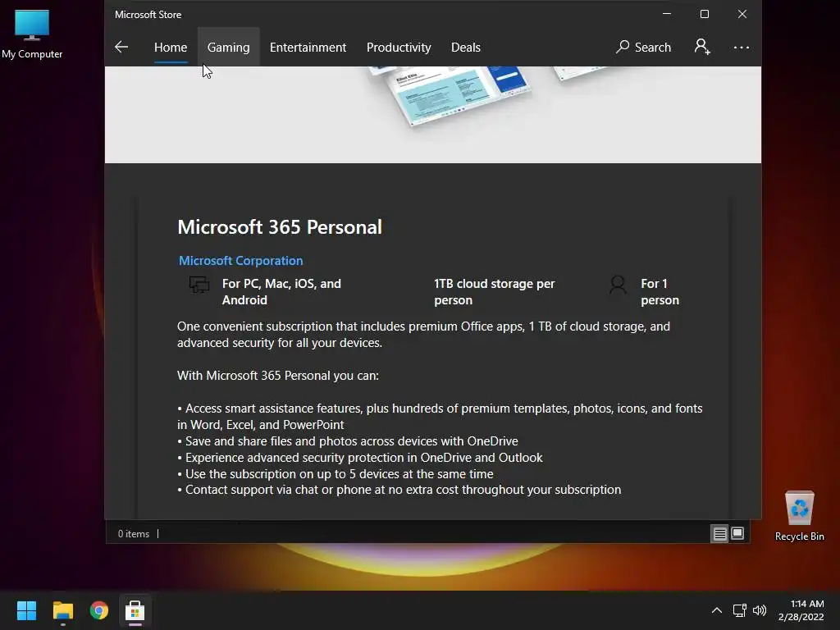Screen dimensions: 840x630
Task: Minimize the Microsoft Store window
Action: [667, 14]
